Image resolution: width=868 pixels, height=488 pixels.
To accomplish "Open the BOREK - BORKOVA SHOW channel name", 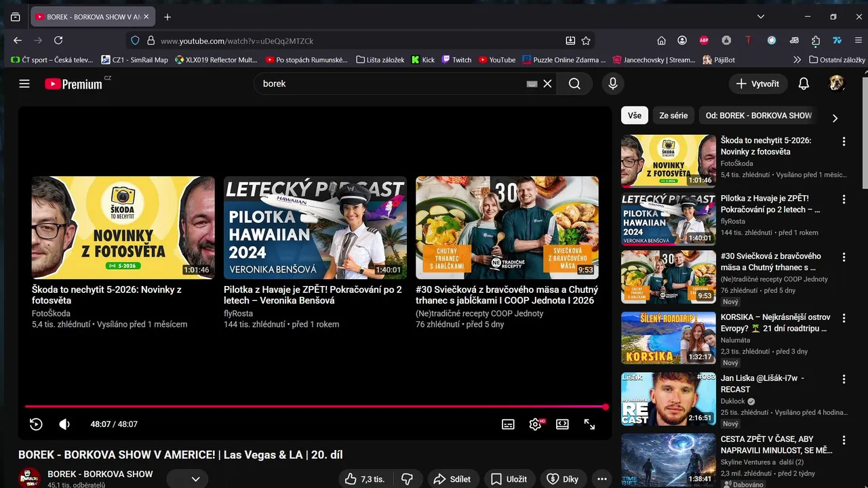I will tap(100, 474).
